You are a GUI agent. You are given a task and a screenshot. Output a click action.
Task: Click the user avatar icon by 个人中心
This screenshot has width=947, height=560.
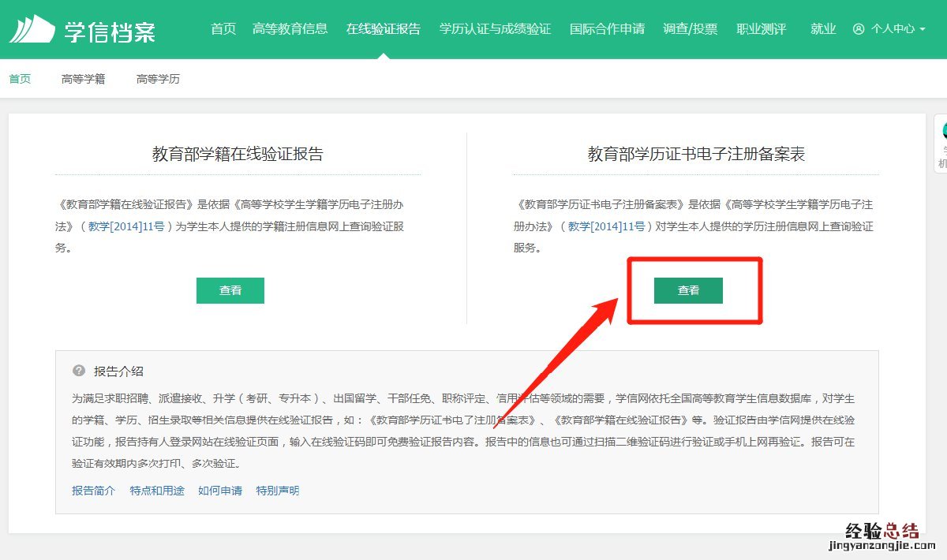[x=859, y=29]
